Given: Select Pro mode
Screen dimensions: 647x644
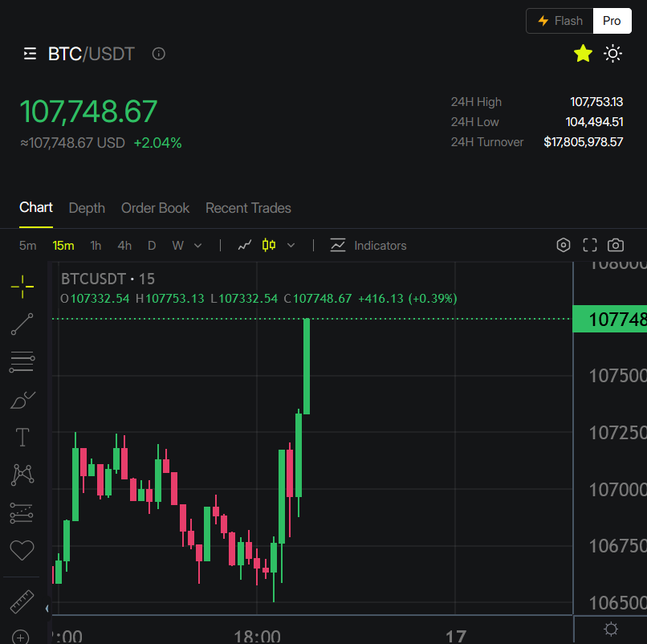Looking at the screenshot, I should point(612,21).
